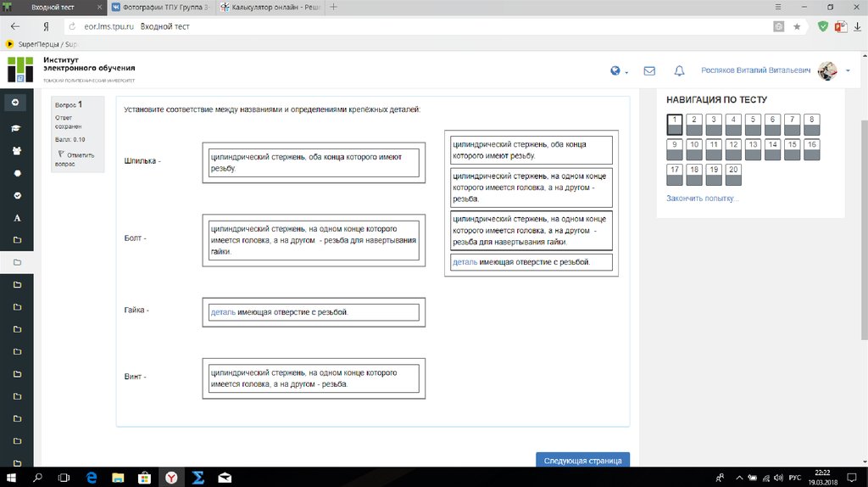The width and height of the screenshot is (868, 487).
Task: Open the Windows Start menu
Action: (x=10, y=478)
